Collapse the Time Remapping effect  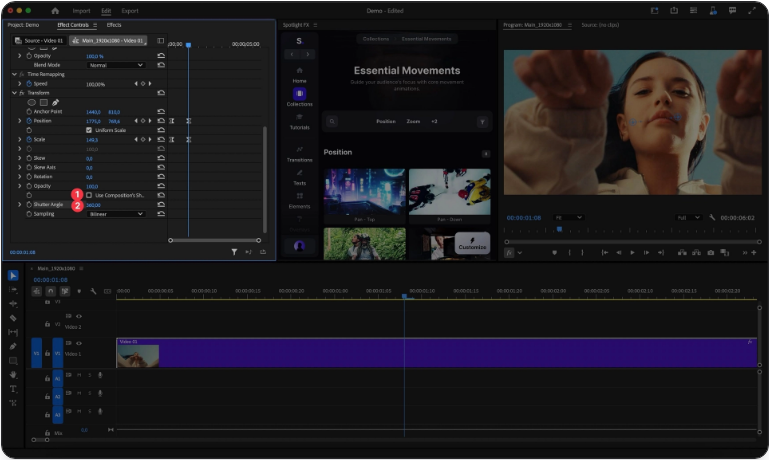pyautogui.click(x=14, y=75)
